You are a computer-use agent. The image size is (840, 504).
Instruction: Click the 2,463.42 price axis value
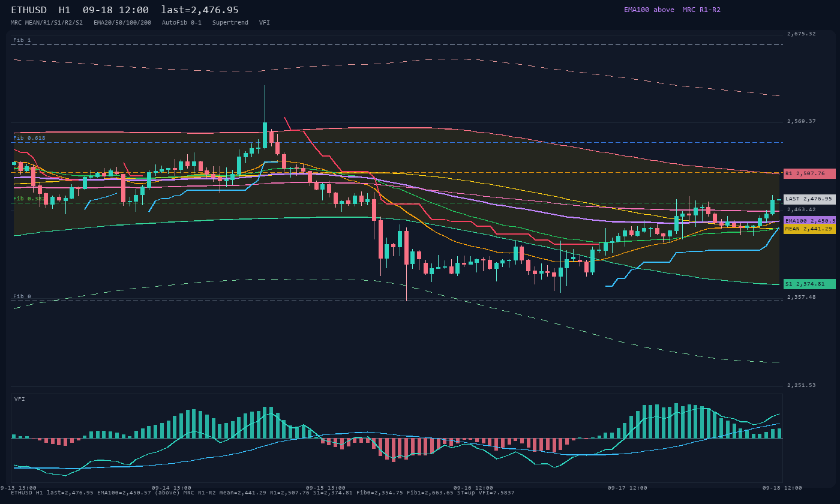pyautogui.click(x=802, y=209)
